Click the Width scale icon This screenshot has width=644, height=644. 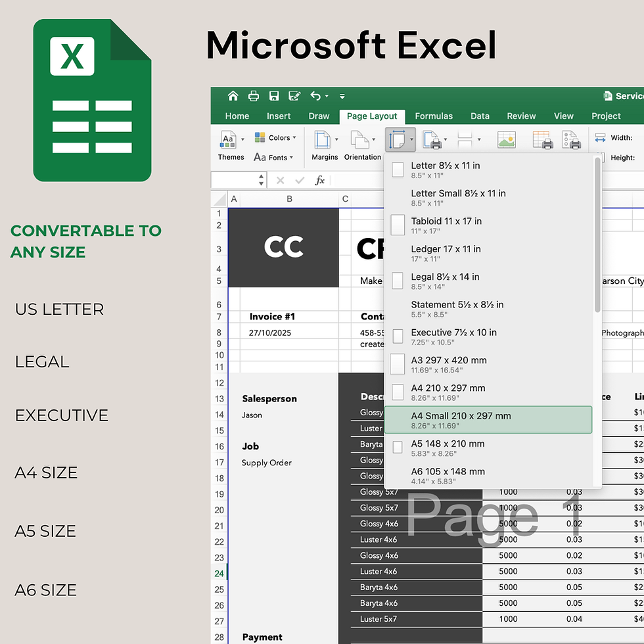click(x=600, y=137)
